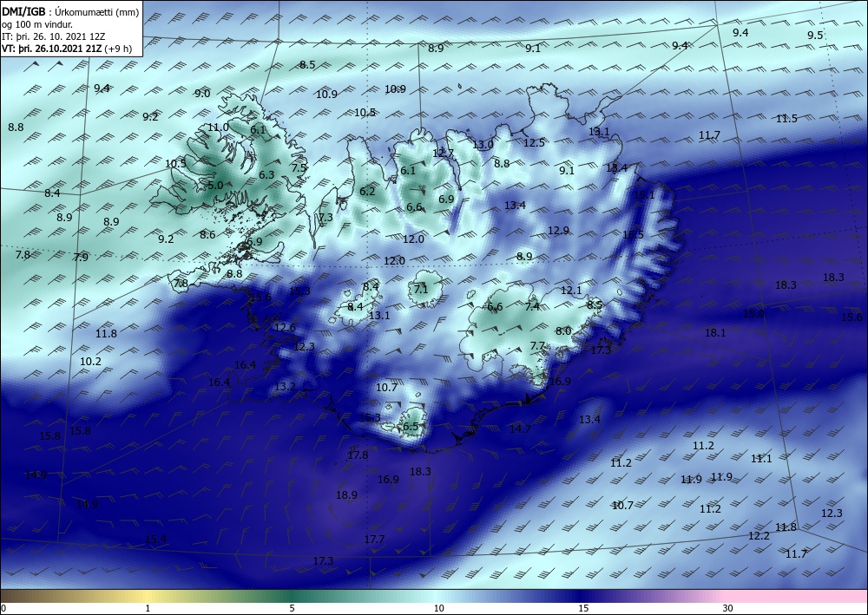
Task: Click the map value '11.5'
Action: pos(786,118)
